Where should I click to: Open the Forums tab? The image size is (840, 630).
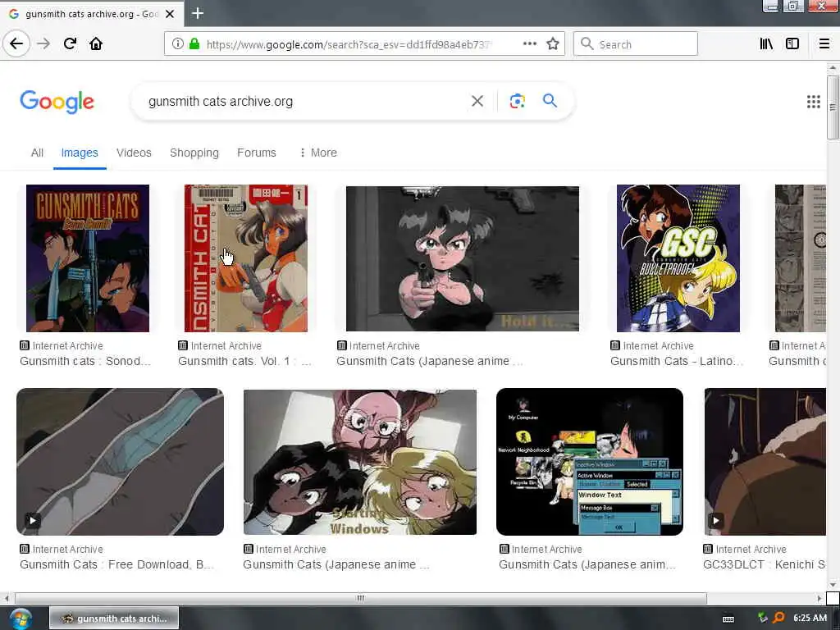pyautogui.click(x=256, y=153)
